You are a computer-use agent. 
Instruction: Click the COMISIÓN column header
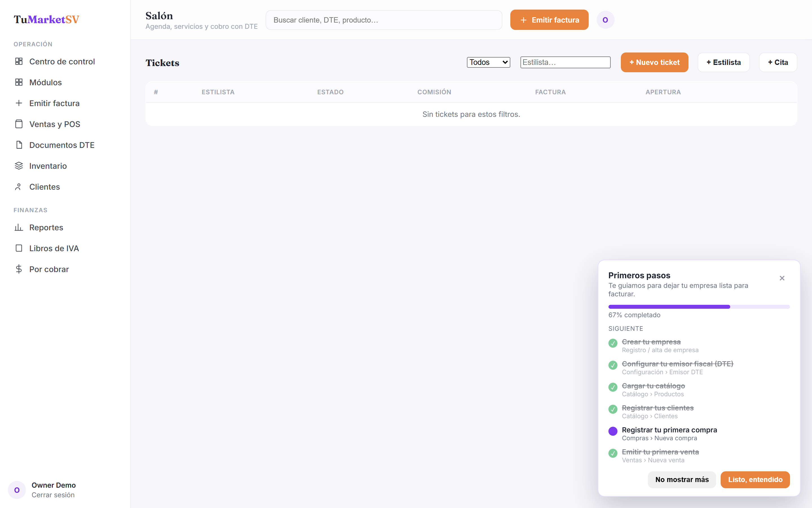pyautogui.click(x=434, y=92)
